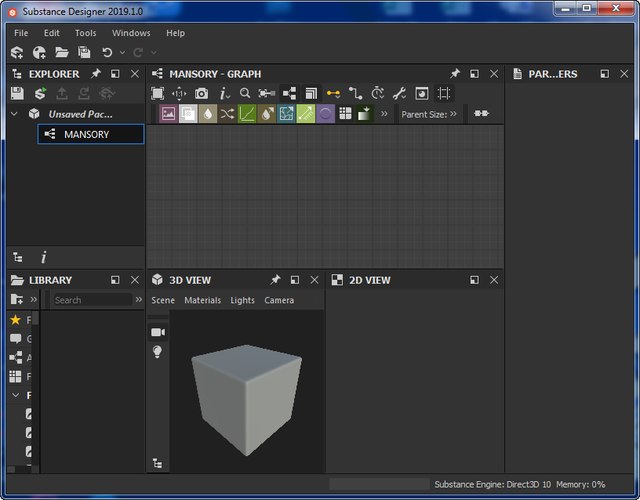Click the save package icon in Explorer
This screenshot has height=500, width=640.
coord(17,93)
